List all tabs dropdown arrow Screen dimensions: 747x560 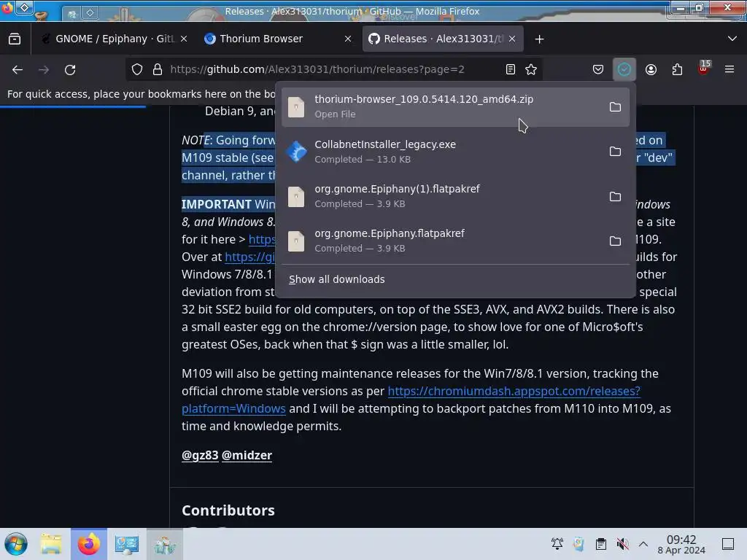pyautogui.click(x=732, y=39)
